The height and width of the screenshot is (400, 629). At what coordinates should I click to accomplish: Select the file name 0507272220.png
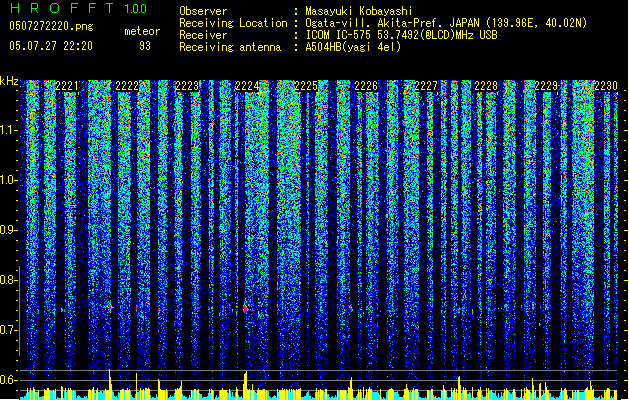[51, 26]
